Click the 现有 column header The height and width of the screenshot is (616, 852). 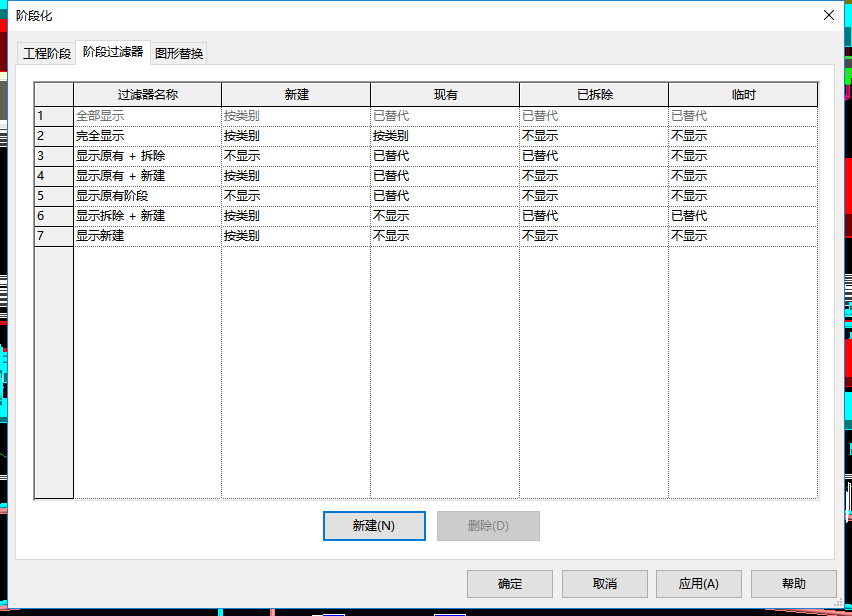(x=445, y=95)
